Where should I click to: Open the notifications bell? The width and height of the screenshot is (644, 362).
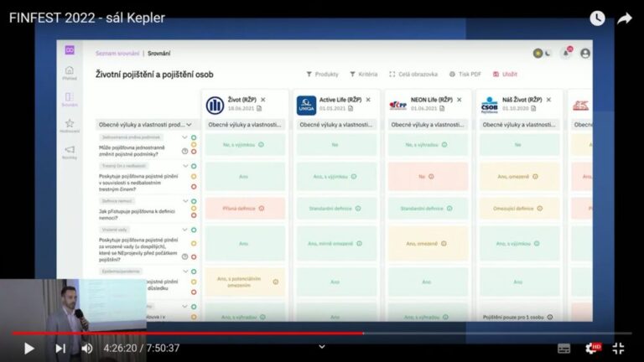click(566, 53)
